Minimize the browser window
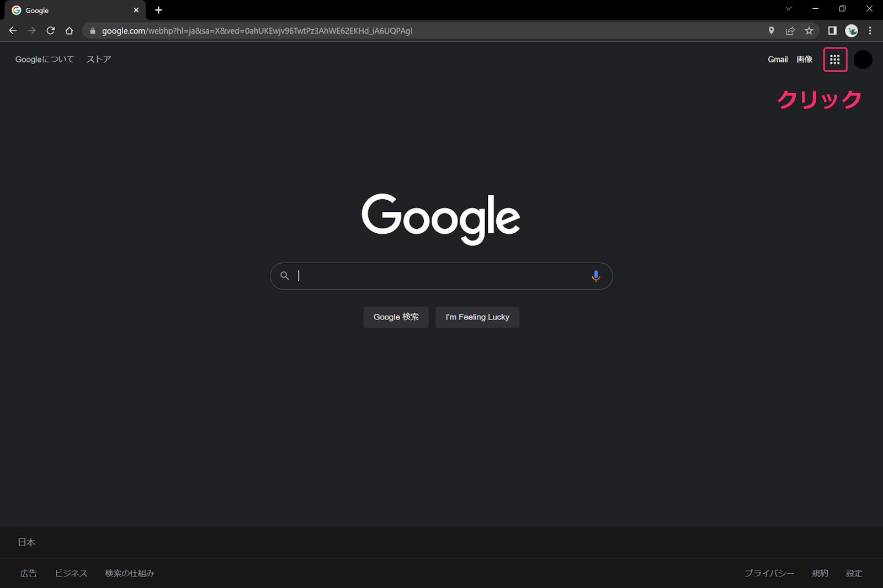The height and width of the screenshot is (588, 883). pyautogui.click(x=815, y=9)
